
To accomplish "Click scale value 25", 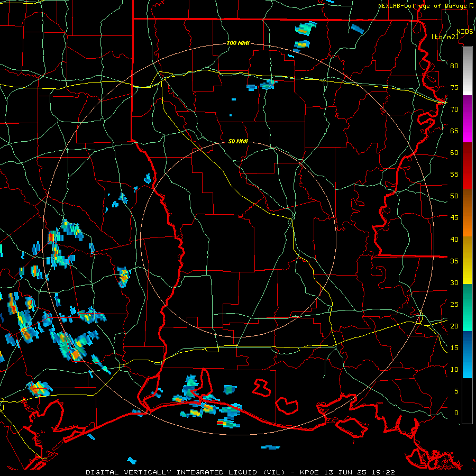I will pyautogui.click(x=454, y=305).
